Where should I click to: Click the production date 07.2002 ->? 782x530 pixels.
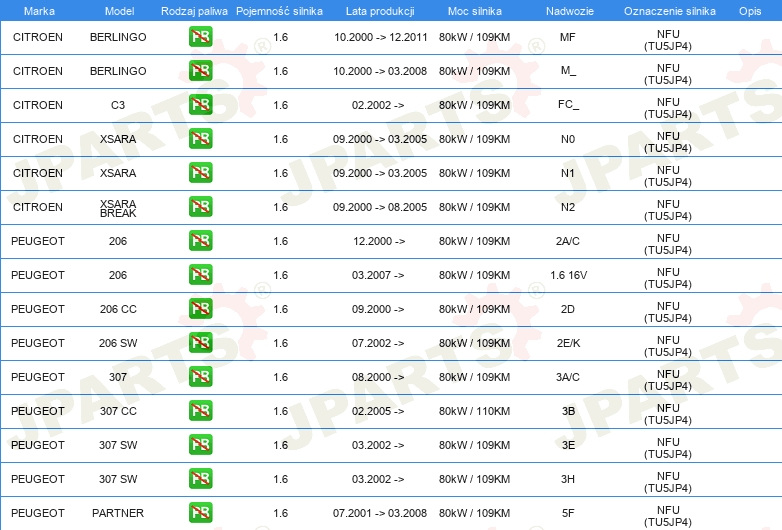pos(378,343)
